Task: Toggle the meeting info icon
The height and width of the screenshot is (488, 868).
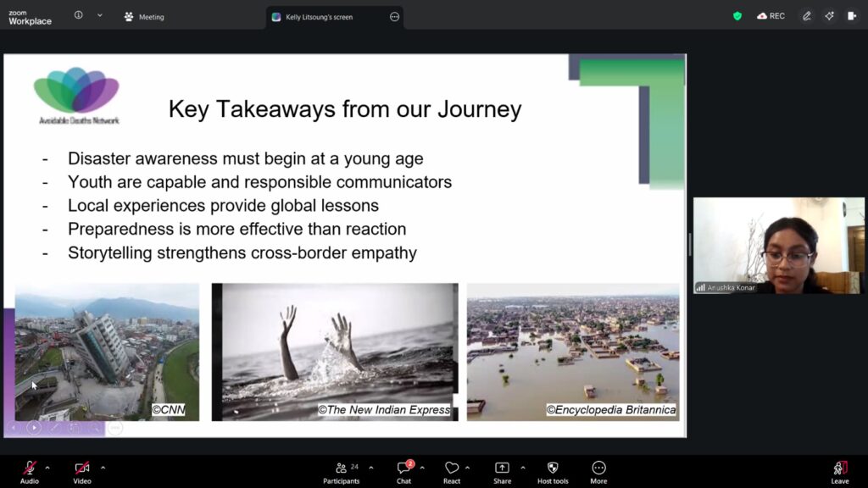Action: [x=79, y=16]
